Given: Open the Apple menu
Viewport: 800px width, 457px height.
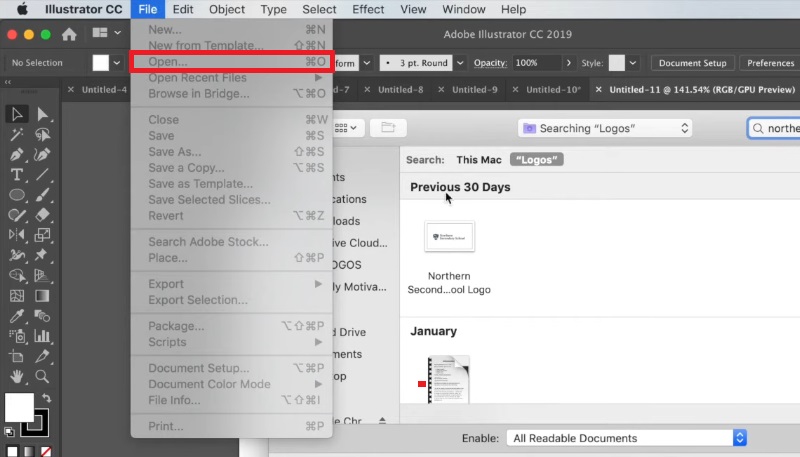Looking at the screenshot, I should (22, 9).
